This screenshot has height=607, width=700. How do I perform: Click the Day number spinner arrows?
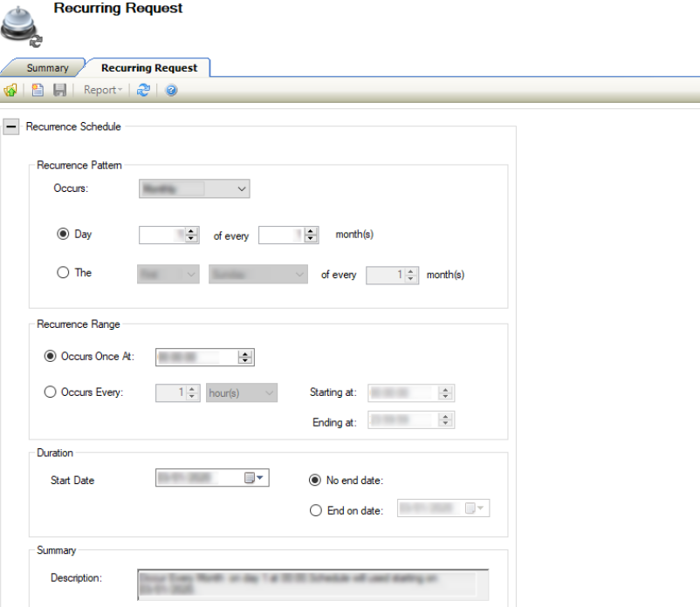192,235
